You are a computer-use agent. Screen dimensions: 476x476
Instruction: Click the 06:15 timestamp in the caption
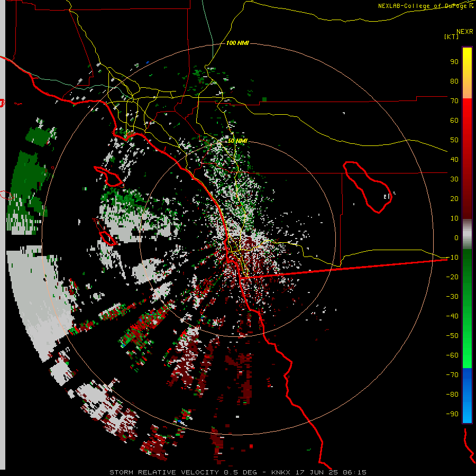[354, 472]
